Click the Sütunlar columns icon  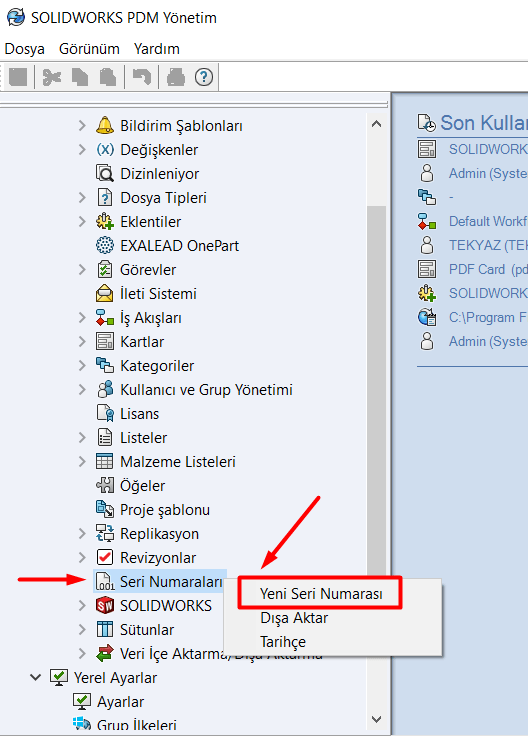click(105, 629)
